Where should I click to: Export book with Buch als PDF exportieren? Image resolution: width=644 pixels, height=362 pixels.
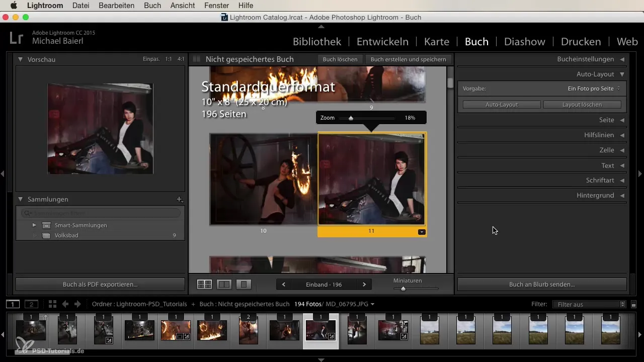click(x=100, y=285)
